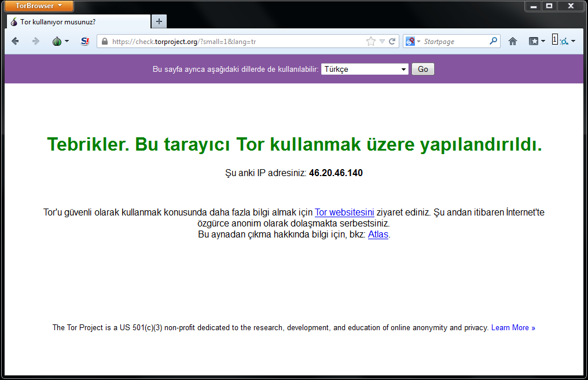The height and width of the screenshot is (380, 588).
Task: Open the HTTPS Everywhere toolbar menu
Action: tap(564, 41)
